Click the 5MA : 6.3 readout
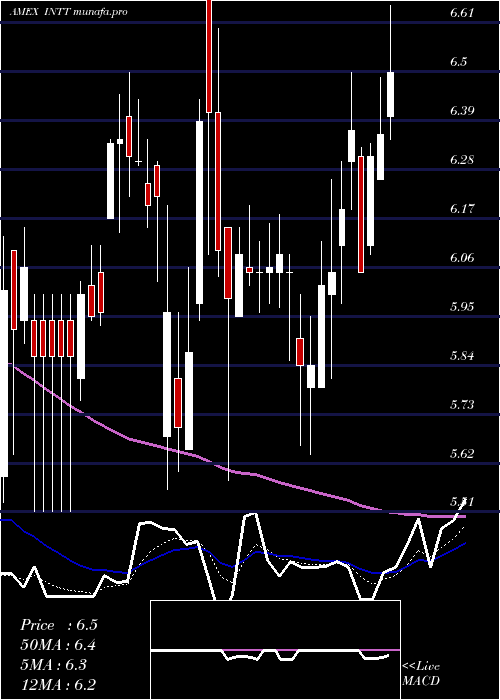500x700 pixels. [x=54, y=665]
